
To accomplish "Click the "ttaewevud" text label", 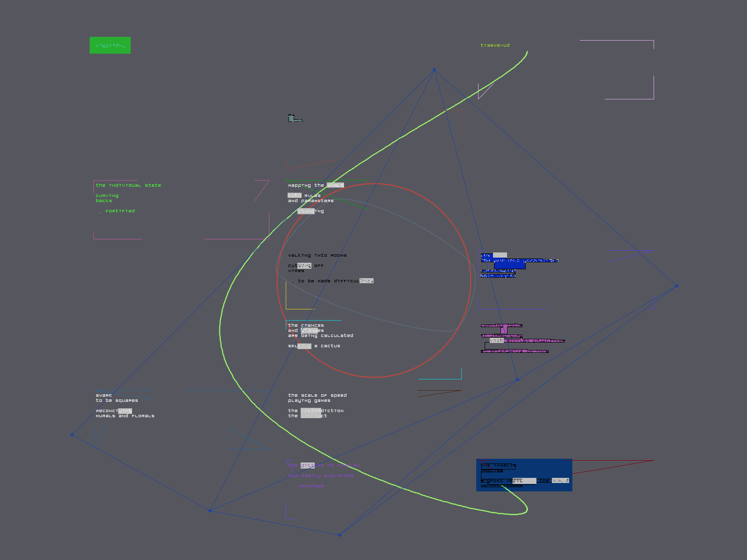I will coord(495,45).
